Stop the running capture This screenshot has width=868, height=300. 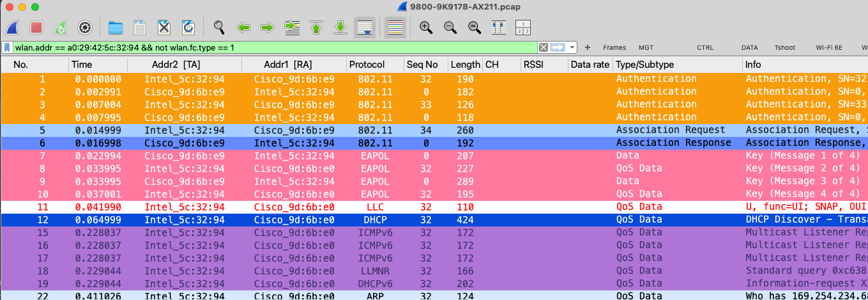pos(36,28)
